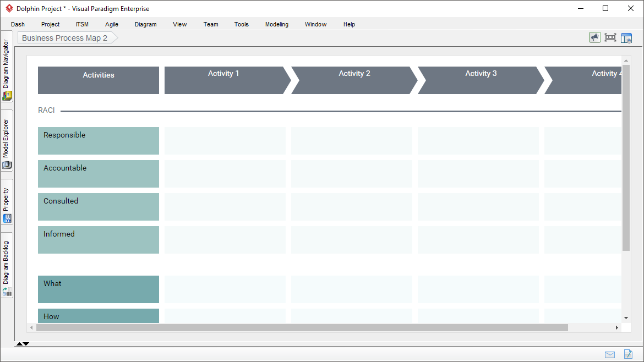The image size is (644, 362).
Task: Click the horizontal scrollbar thumb
Action: 302,327
